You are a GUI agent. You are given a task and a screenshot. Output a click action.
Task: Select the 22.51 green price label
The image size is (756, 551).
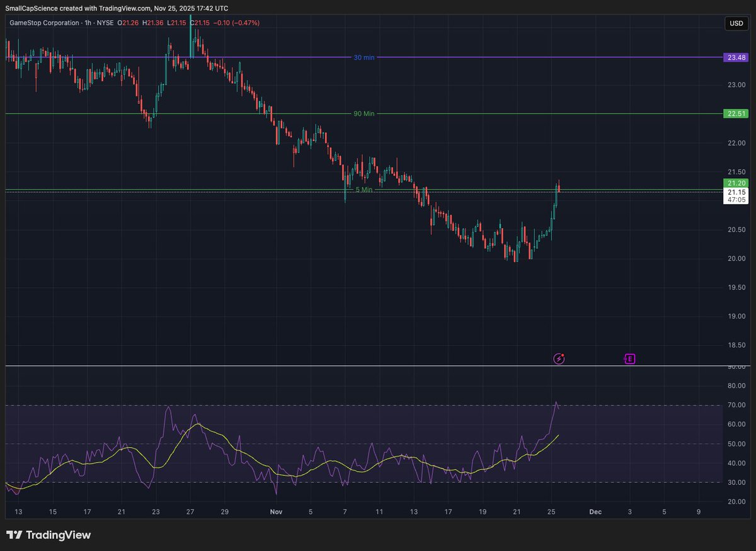(736, 114)
